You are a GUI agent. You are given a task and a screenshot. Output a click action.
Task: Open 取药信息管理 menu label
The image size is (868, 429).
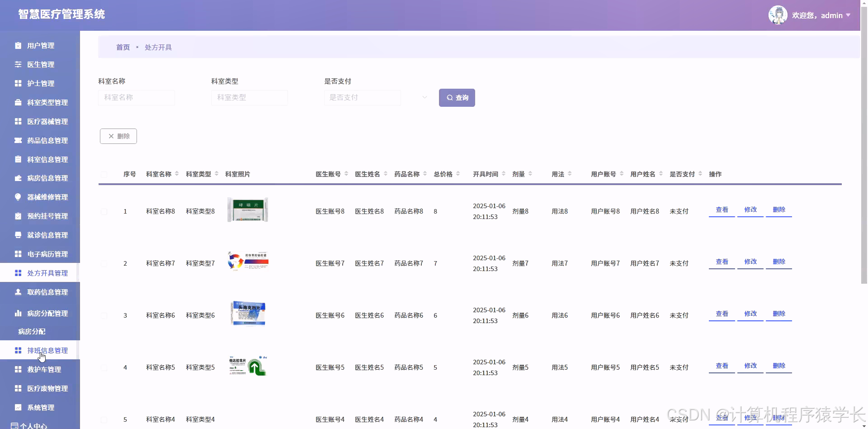pos(47,292)
